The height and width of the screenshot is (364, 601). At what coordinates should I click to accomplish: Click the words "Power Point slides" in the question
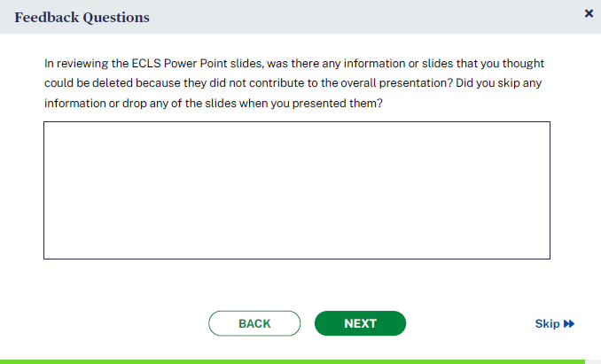coord(206,65)
